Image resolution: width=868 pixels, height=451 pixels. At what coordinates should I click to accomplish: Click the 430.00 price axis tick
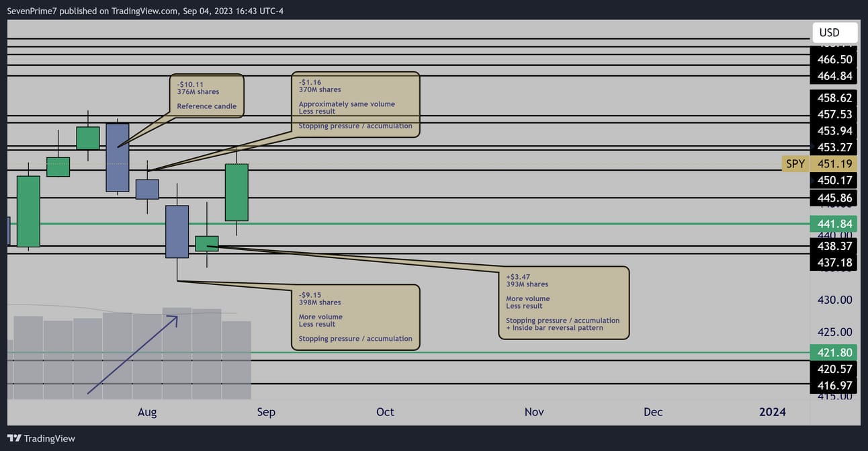point(834,300)
